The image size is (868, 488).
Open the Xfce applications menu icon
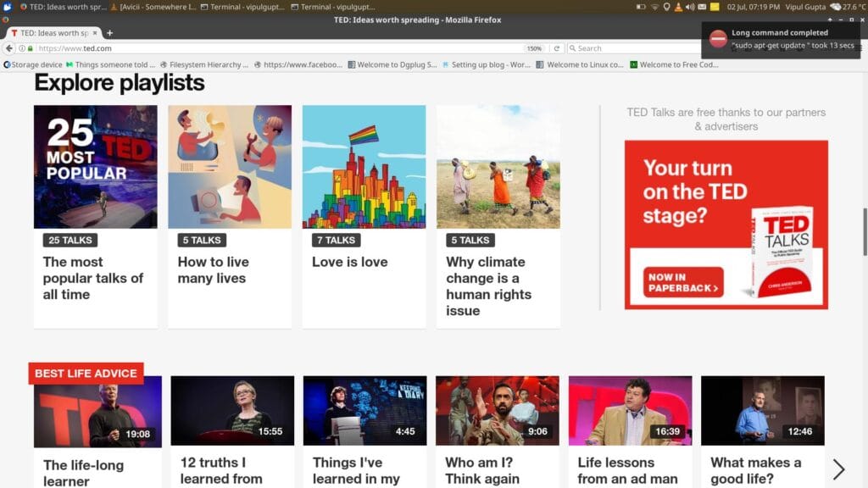coord(7,7)
